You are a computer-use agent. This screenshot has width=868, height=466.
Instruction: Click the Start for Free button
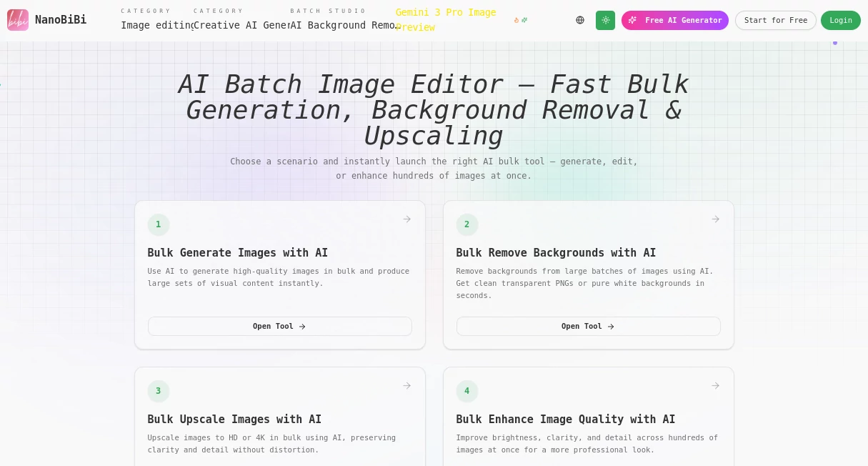pos(776,20)
